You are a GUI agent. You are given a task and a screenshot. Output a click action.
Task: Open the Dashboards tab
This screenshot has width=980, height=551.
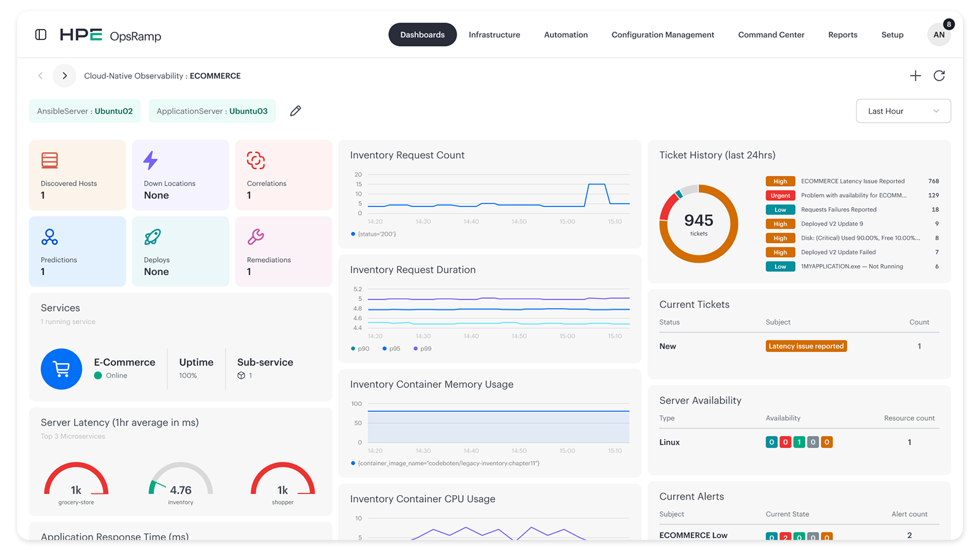coord(423,35)
